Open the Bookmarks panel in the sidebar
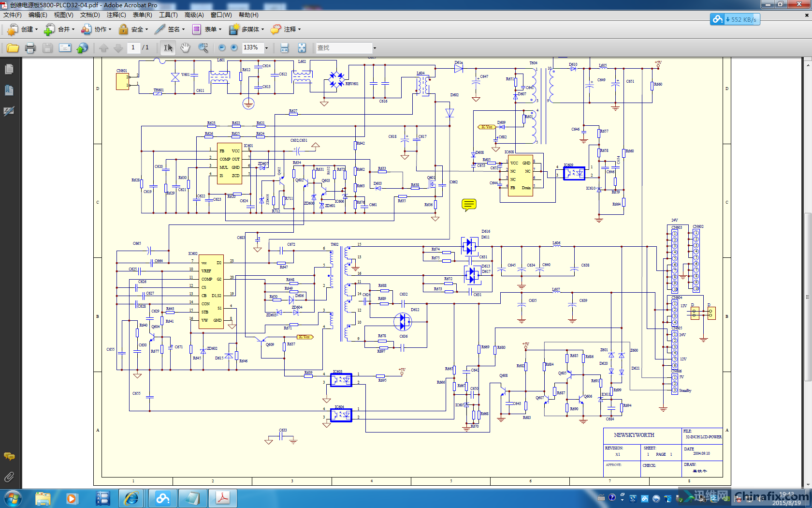812x508 pixels. [9, 90]
